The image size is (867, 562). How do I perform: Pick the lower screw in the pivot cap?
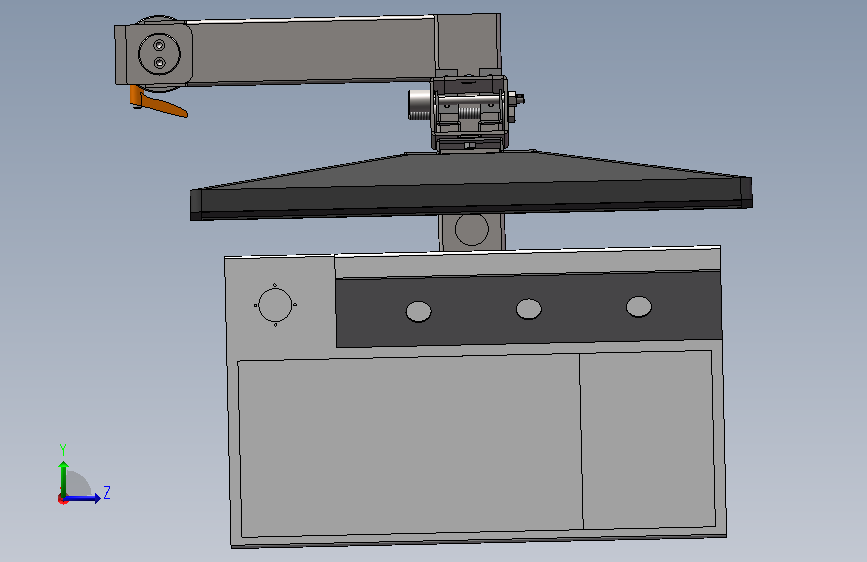159,63
